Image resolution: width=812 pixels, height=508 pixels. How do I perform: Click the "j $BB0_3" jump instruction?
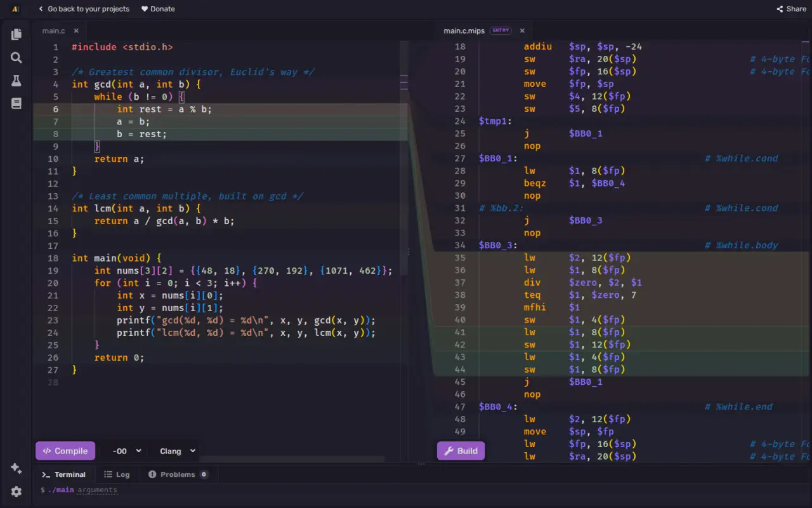click(x=563, y=221)
